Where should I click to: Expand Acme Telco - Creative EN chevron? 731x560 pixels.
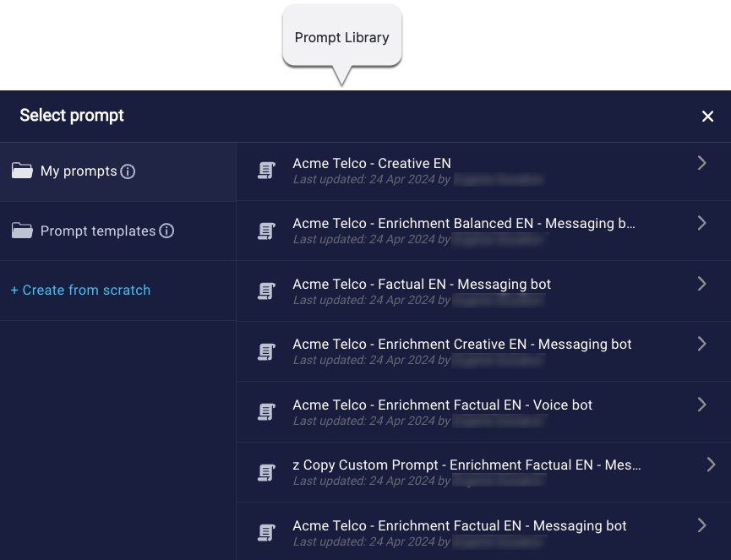(701, 163)
